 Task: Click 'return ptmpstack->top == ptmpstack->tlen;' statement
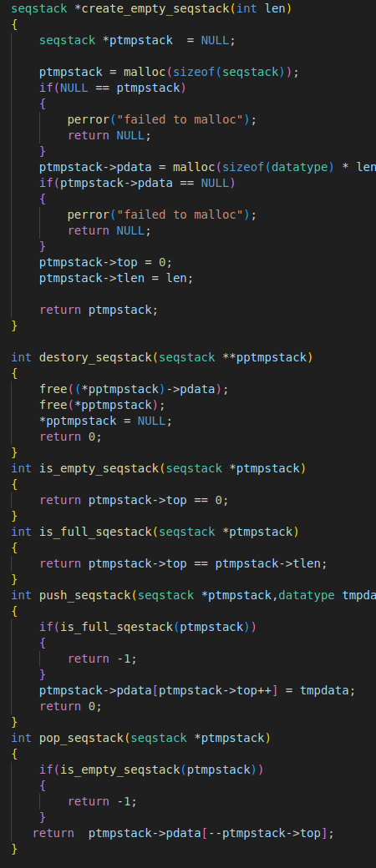(x=183, y=563)
